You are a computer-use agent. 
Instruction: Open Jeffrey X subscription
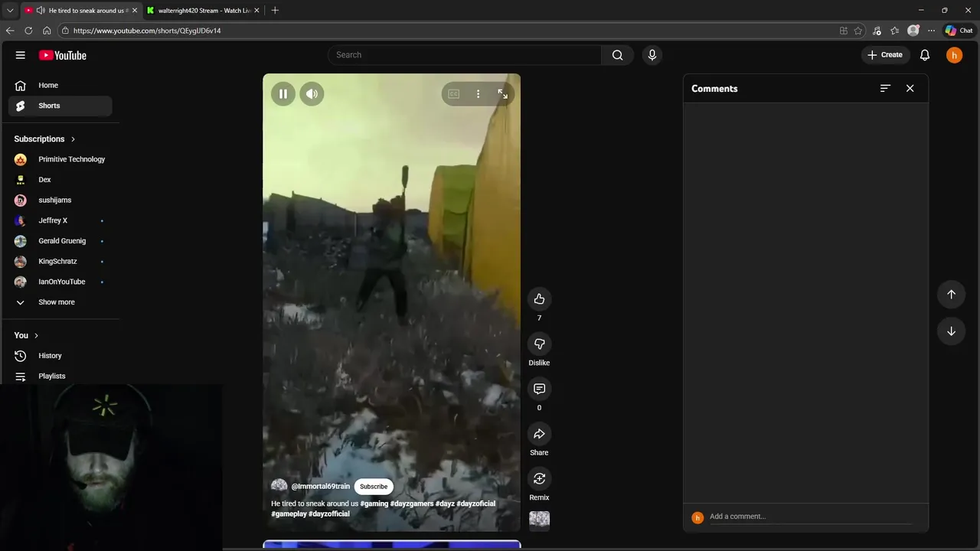tap(60, 220)
